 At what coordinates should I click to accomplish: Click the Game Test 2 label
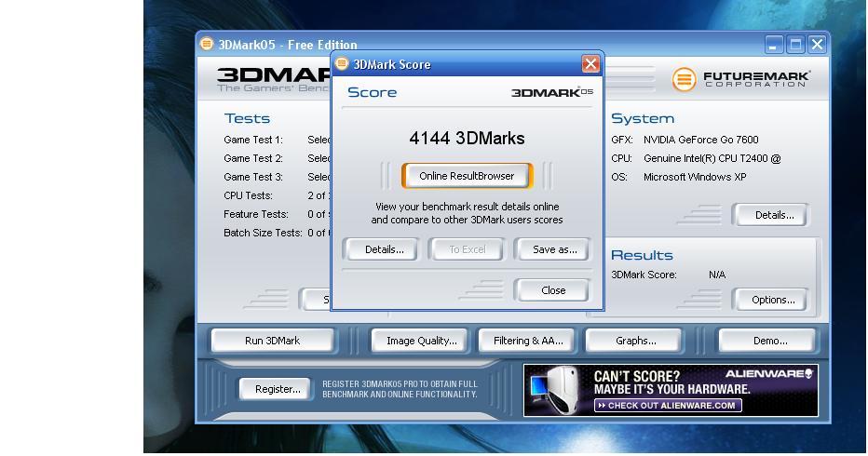tap(253, 159)
